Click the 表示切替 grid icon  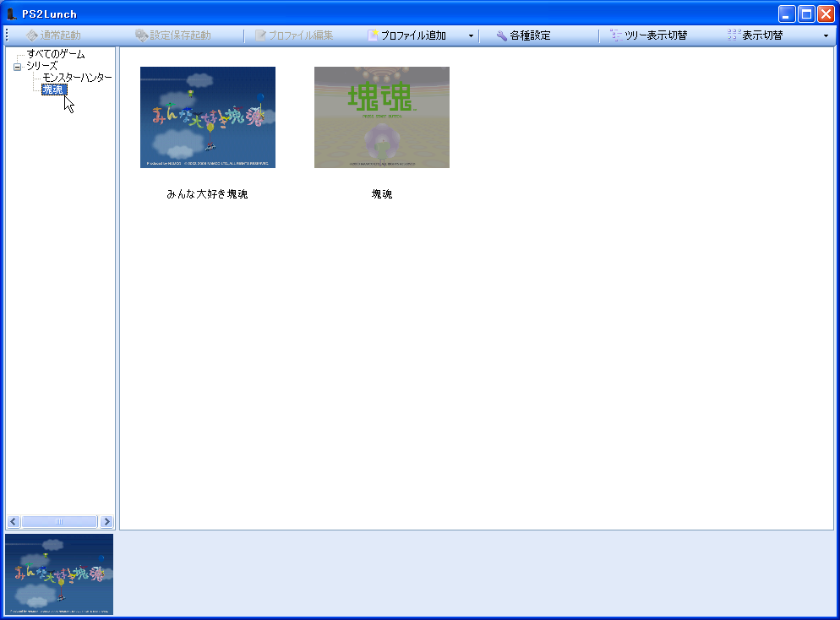[734, 35]
